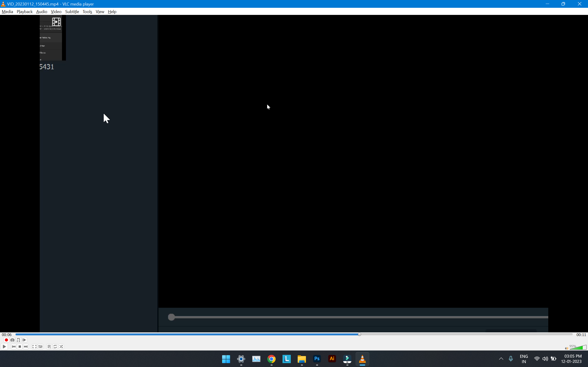Open the Playback menu
Screen dimensions: 588x367
click(25, 12)
